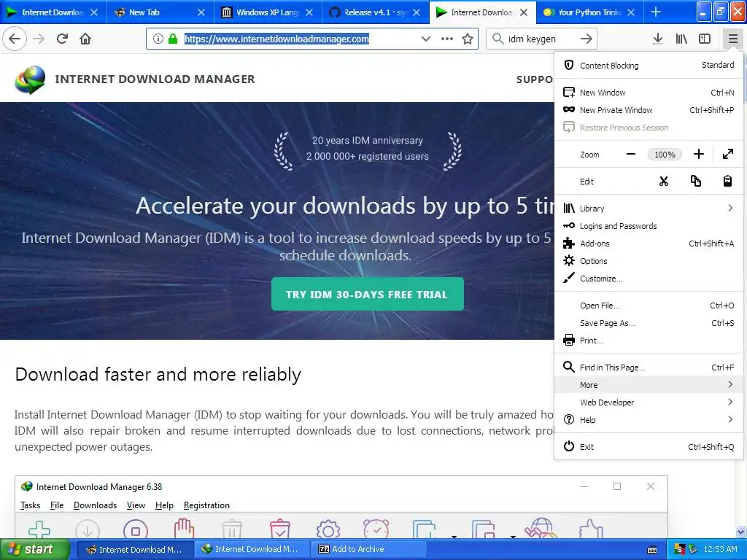Click the IDM scheduler clock icon
The height and width of the screenshot is (560, 747).
pyautogui.click(x=376, y=529)
